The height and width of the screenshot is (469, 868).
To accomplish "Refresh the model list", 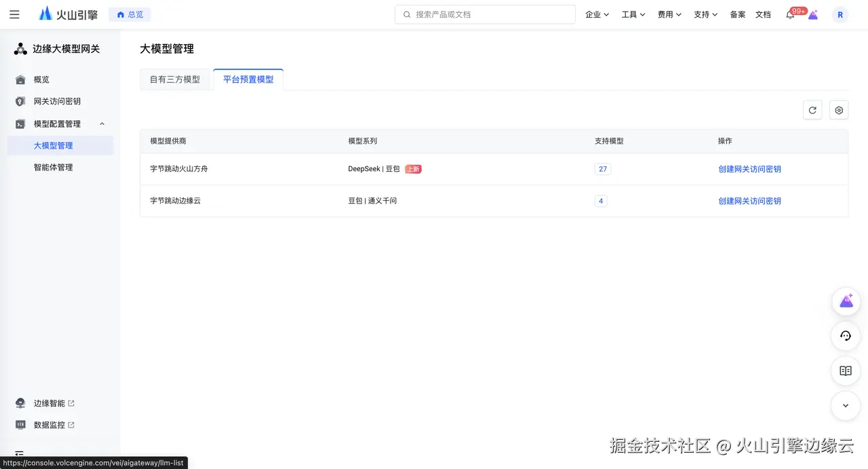I will tap(812, 110).
